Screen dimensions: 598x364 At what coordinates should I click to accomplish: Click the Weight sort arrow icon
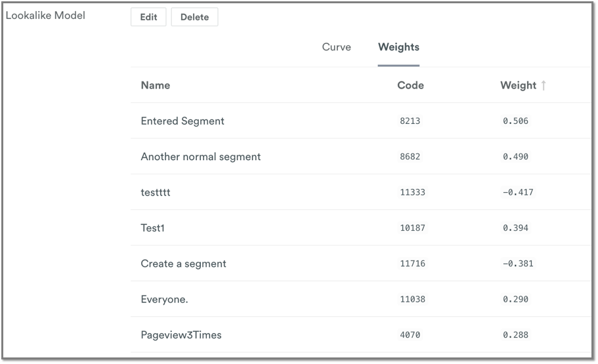pyautogui.click(x=544, y=85)
